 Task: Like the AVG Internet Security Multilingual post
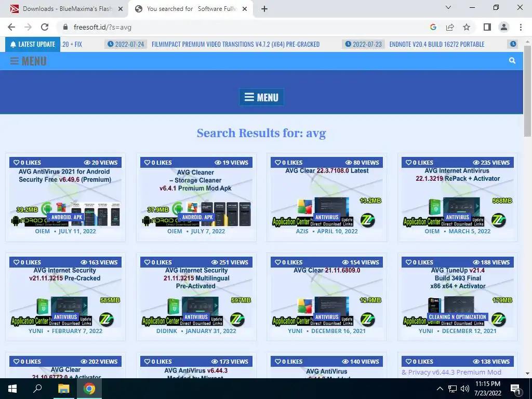[158, 262]
